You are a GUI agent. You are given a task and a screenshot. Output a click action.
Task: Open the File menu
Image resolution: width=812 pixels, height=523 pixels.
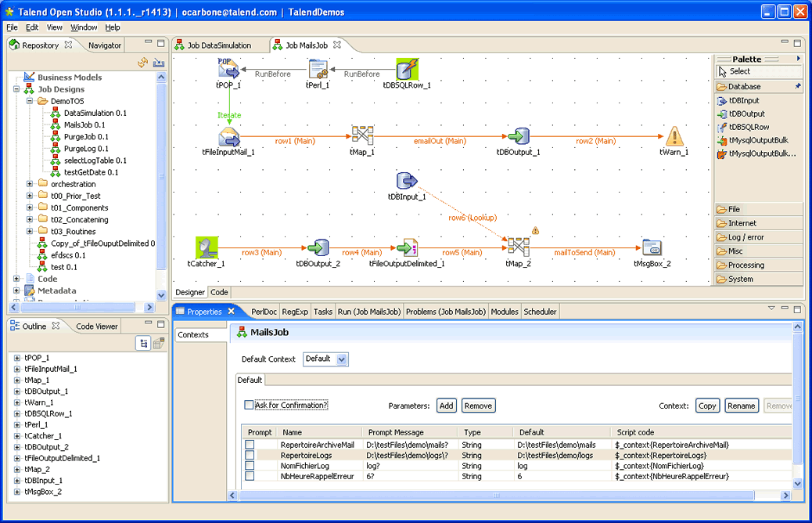click(x=12, y=27)
